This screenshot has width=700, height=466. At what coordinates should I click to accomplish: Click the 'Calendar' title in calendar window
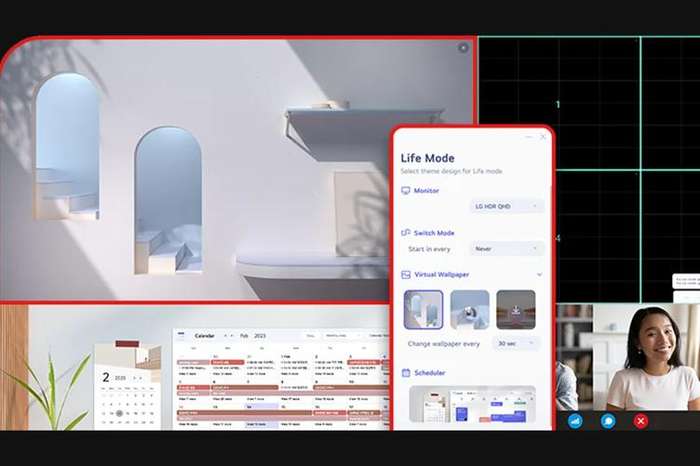coord(204,336)
